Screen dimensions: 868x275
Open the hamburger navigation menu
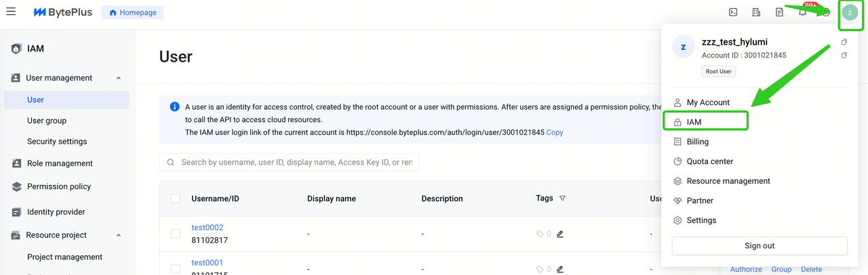coord(11,12)
